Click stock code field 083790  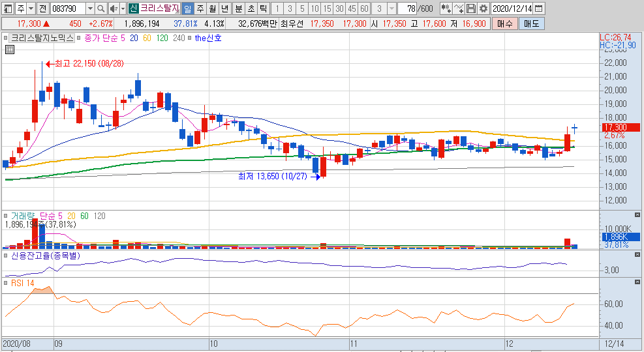coord(68,8)
